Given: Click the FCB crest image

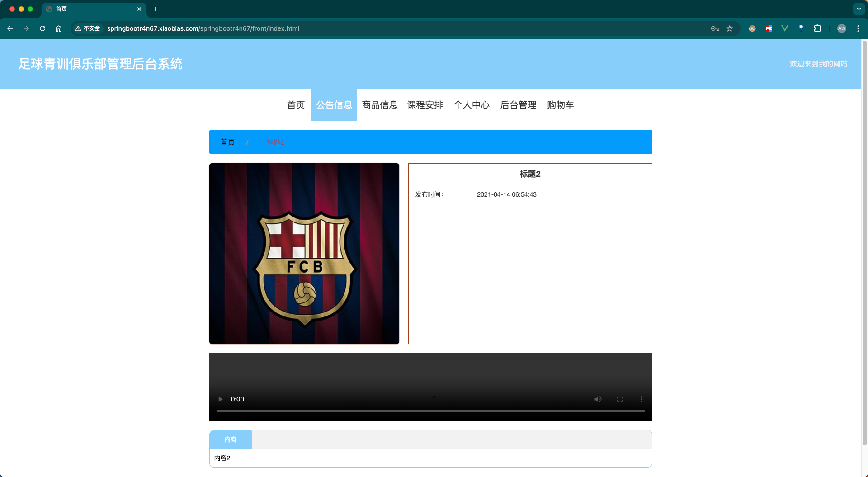Looking at the screenshot, I should click(304, 254).
